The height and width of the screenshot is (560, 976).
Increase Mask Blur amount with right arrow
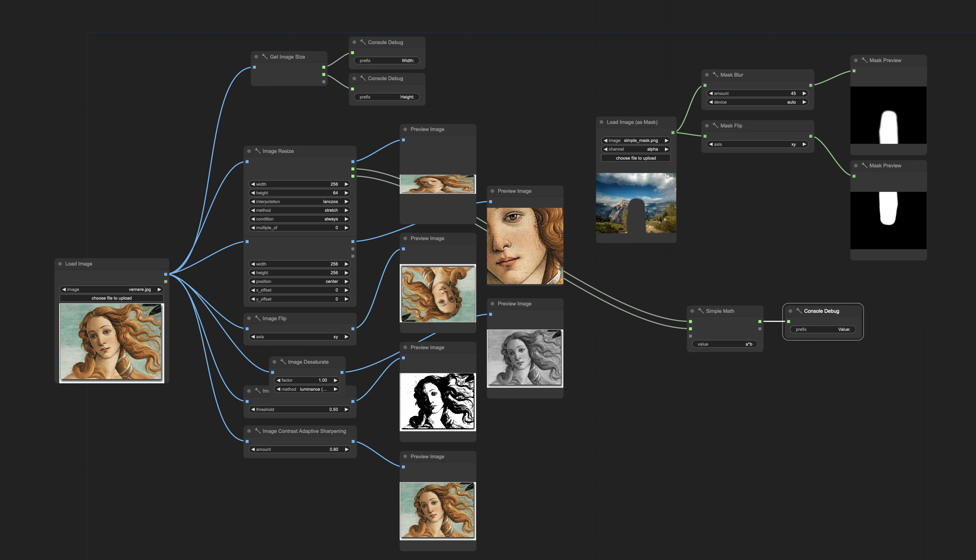(x=804, y=93)
